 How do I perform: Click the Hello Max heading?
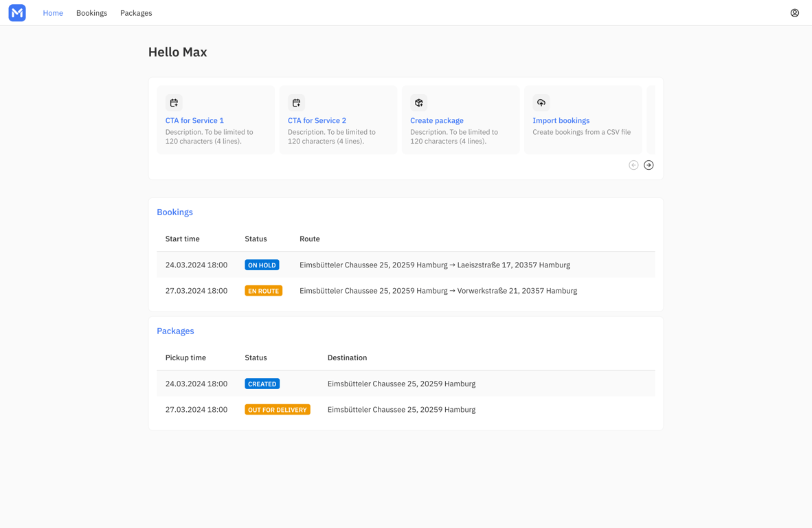pos(178,52)
